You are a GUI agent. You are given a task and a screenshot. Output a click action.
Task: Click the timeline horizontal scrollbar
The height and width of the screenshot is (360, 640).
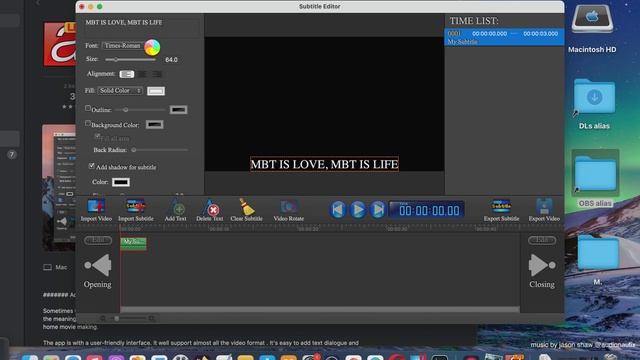(x=320, y=309)
